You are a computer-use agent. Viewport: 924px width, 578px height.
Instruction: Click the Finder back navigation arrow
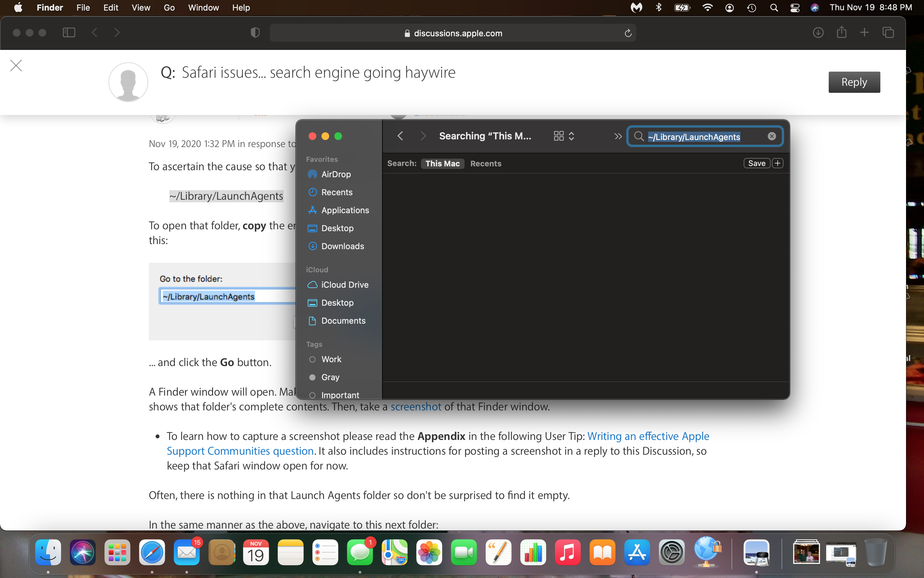click(400, 136)
